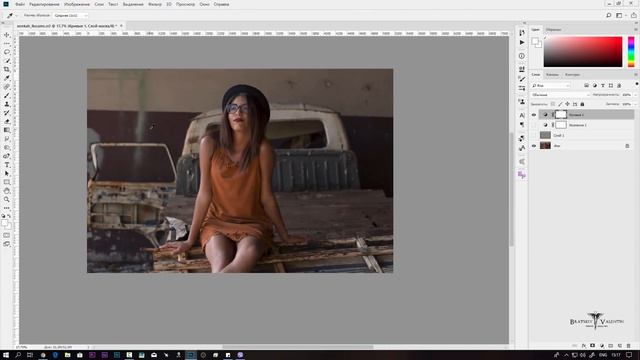The width and height of the screenshot is (640, 360).
Task: Select the Brush tool
Action: pyautogui.click(x=7, y=95)
